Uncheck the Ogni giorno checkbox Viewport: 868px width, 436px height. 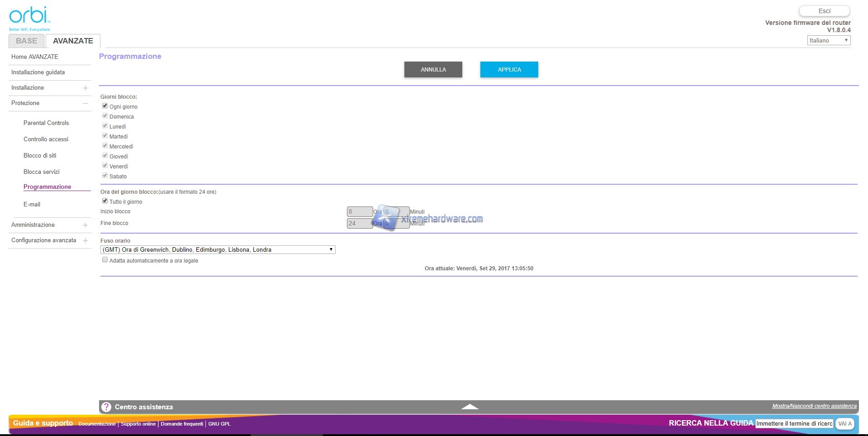coord(105,106)
